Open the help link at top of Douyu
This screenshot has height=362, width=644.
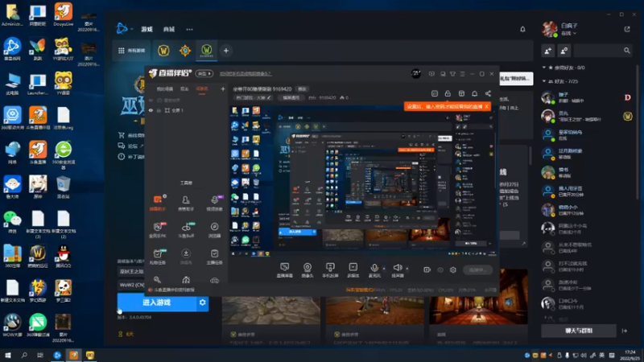[x=246, y=74]
